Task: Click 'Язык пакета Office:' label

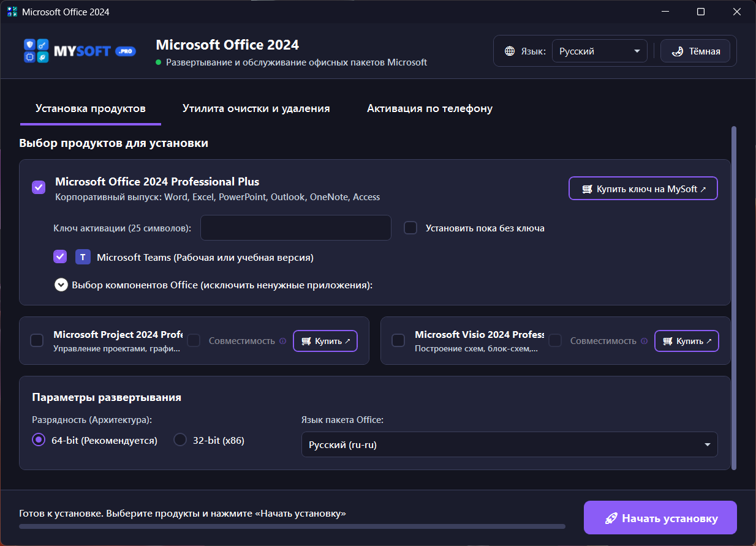Action: click(342, 420)
